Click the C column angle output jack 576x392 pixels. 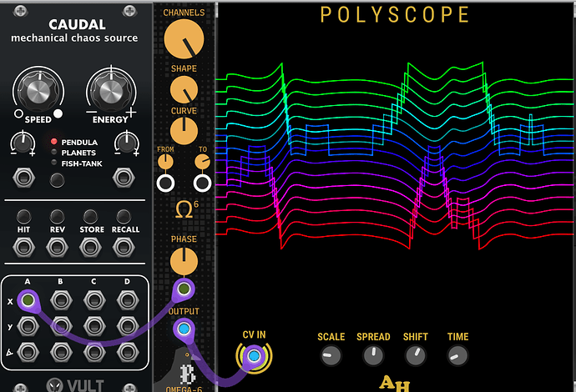click(94, 352)
